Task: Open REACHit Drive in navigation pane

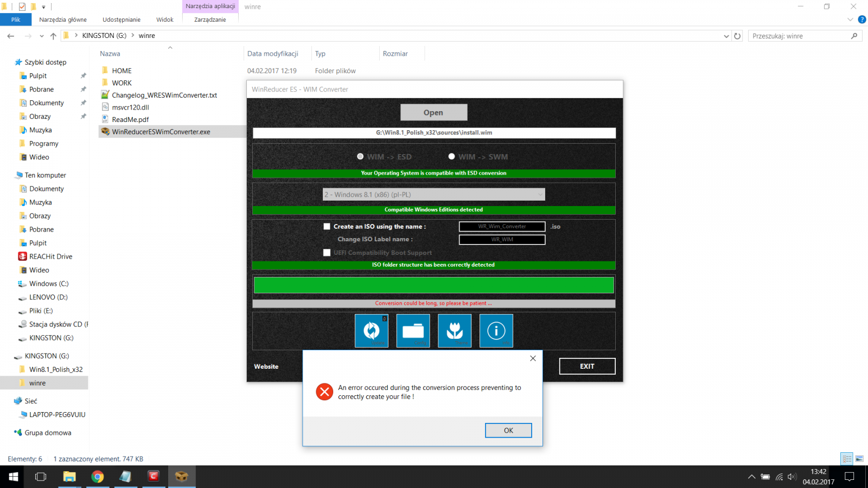Action: pyautogui.click(x=50, y=256)
